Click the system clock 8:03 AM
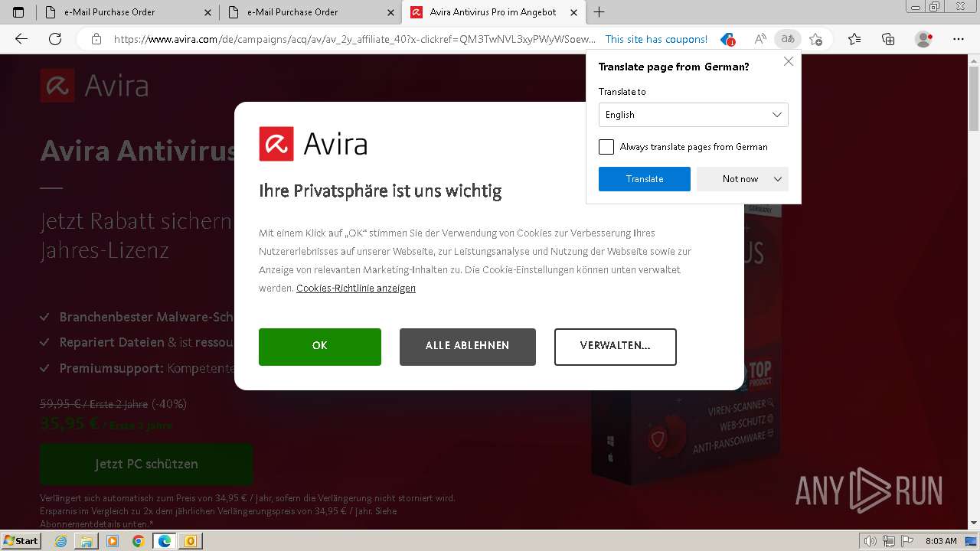 click(x=941, y=541)
